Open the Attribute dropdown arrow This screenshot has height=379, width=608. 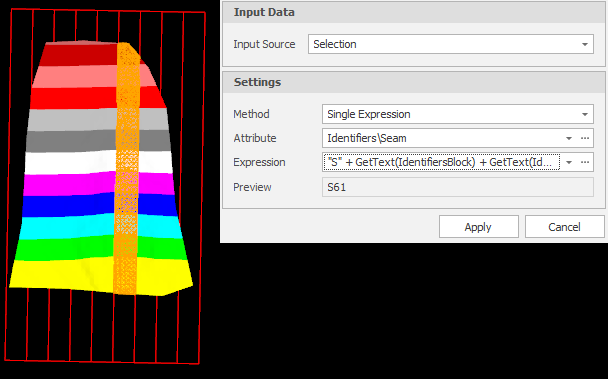(569, 138)
